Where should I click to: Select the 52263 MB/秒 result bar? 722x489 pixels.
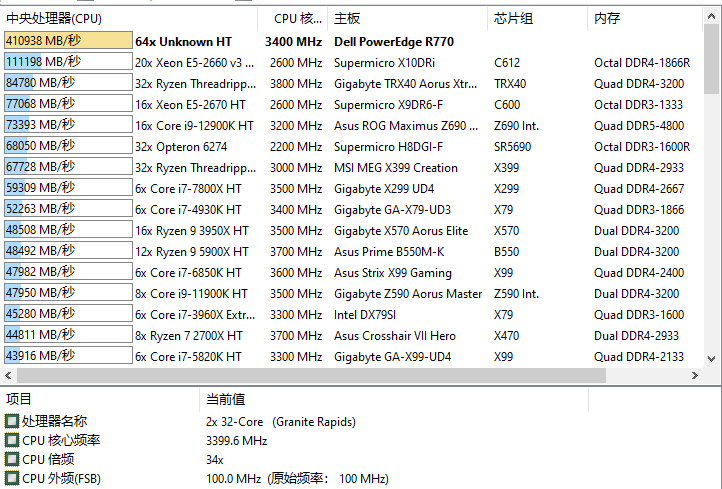click(x=68, y=209)
